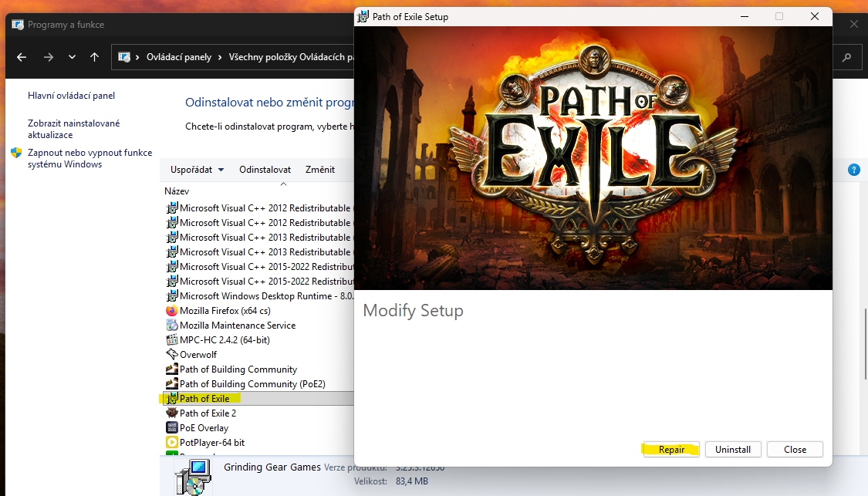Click the PoE Overlay icon
Image resolution: width=868 pixels, height=496 pixels.
(x=171, y=428)
